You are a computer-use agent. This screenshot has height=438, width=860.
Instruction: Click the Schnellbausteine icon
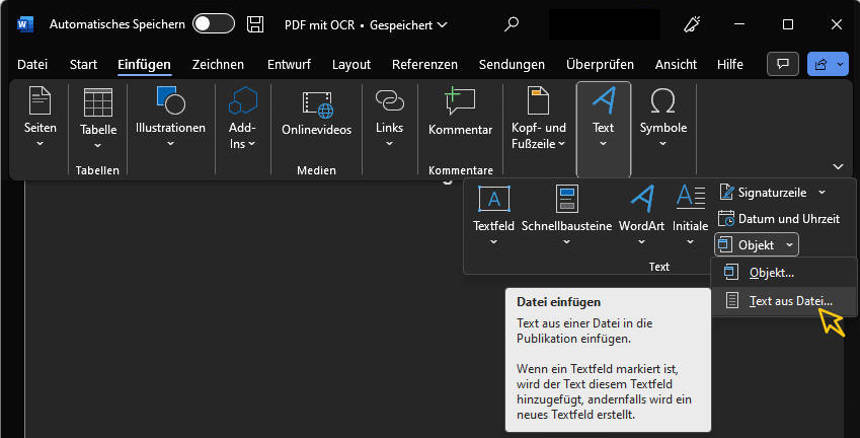click(567, 198)
